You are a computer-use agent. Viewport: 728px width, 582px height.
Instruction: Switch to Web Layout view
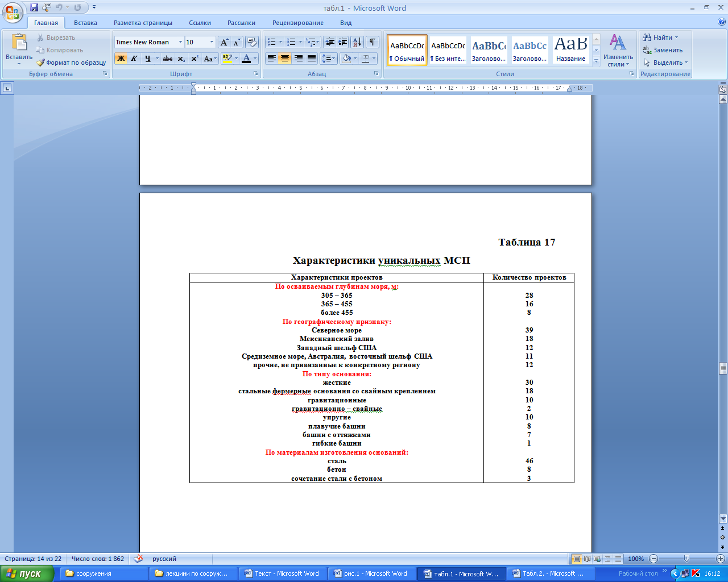598,559
